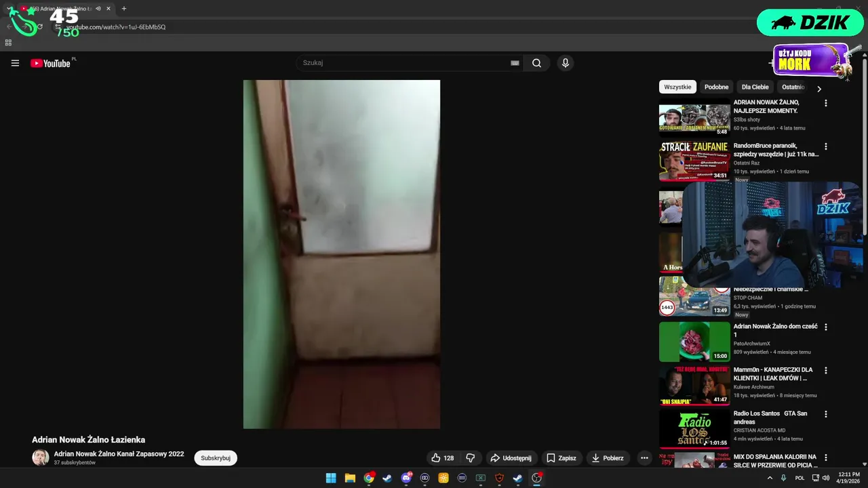Open the STRACIŁ ZAUFANIE 34:51 thumbnail

point(694,161)
